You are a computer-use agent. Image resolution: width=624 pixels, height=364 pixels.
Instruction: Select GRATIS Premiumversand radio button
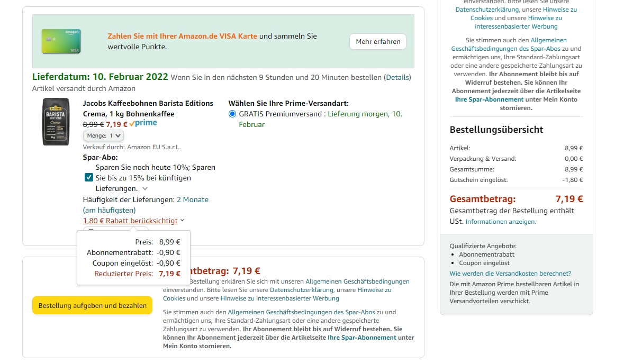(x=232, y=114)
